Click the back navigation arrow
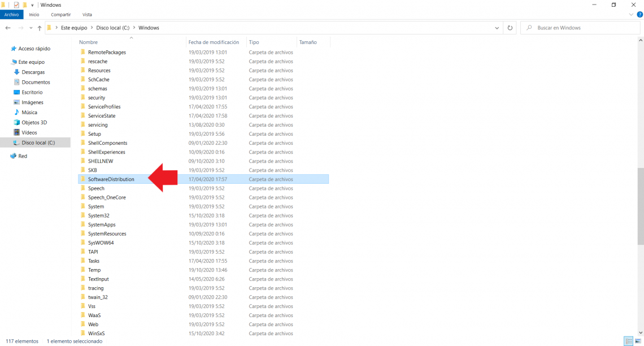This screenshot has height=346, width=644. click(8, 27)
